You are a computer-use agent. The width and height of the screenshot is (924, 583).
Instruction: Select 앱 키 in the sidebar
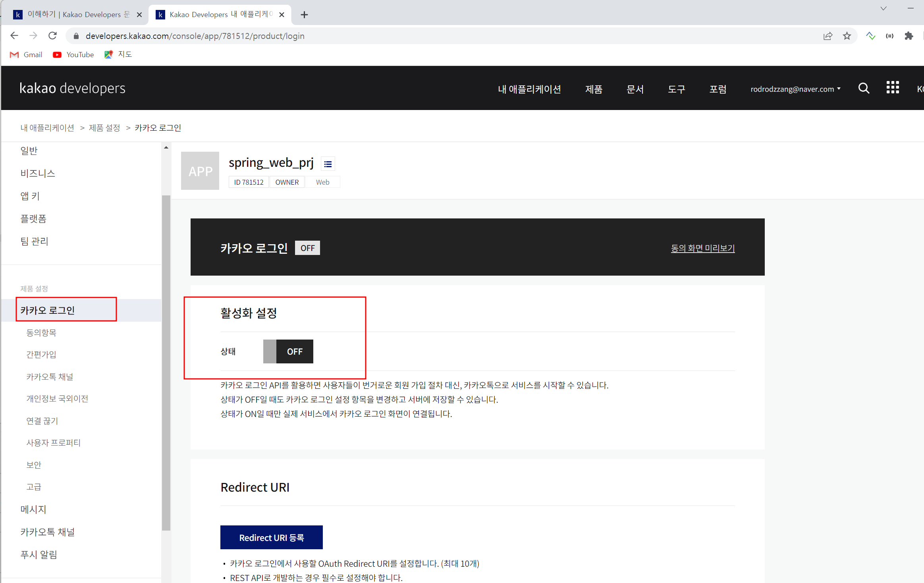(30, 196)
